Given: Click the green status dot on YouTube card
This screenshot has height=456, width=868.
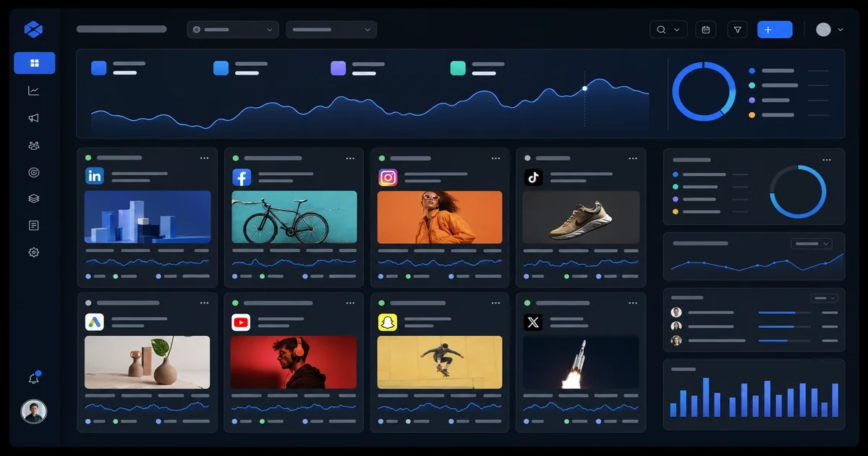Looking at the screenshot, I should [x=235, y=303].
